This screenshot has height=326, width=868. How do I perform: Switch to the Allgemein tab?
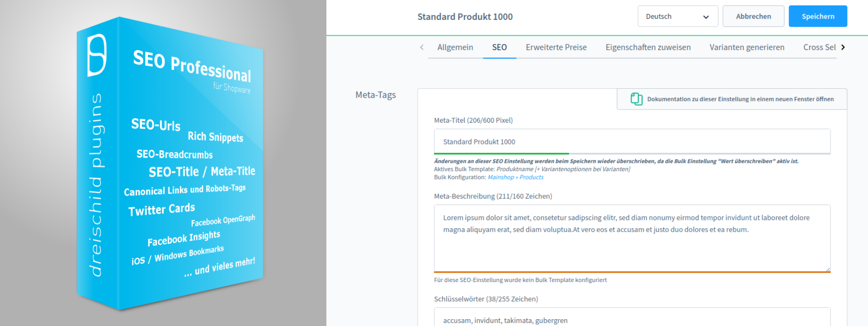point(455,47)
